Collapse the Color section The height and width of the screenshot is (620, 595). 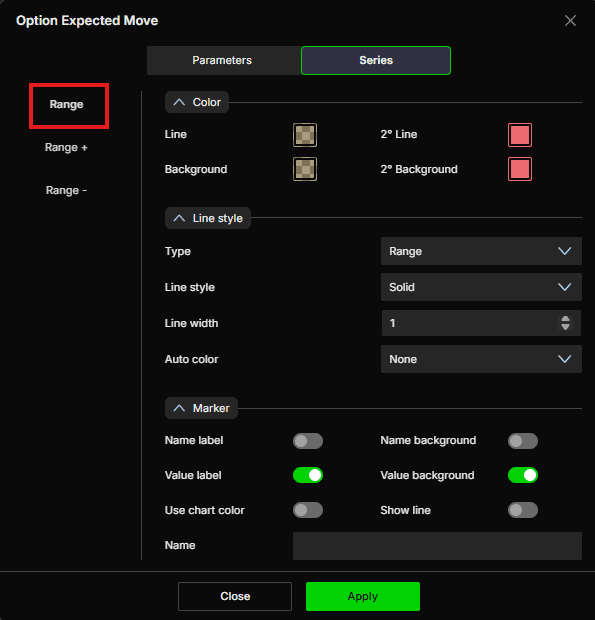click(x=197, y=102)
